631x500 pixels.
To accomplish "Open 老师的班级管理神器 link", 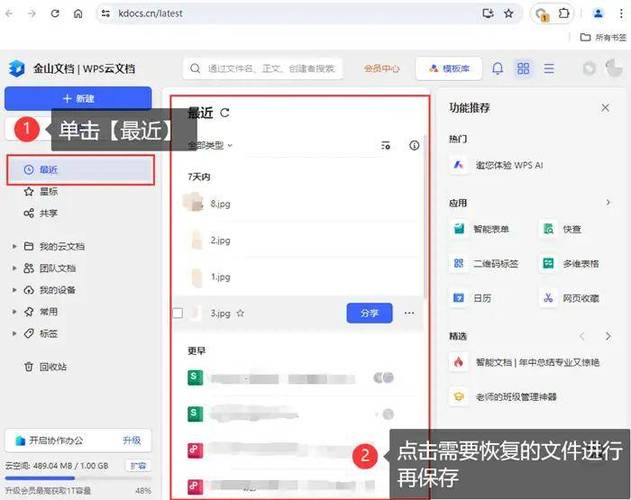I will tap(503, 397).
